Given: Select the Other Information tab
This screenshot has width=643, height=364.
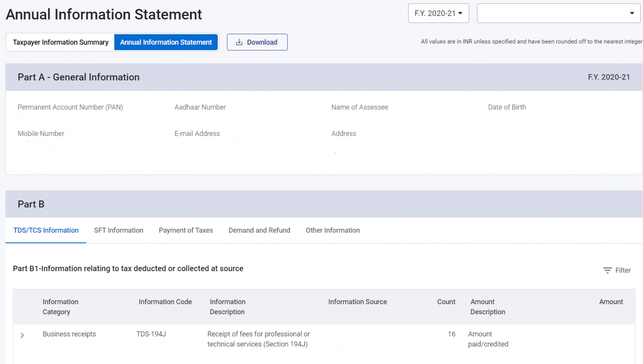Looking at the screenshot, I should point(333,230).
